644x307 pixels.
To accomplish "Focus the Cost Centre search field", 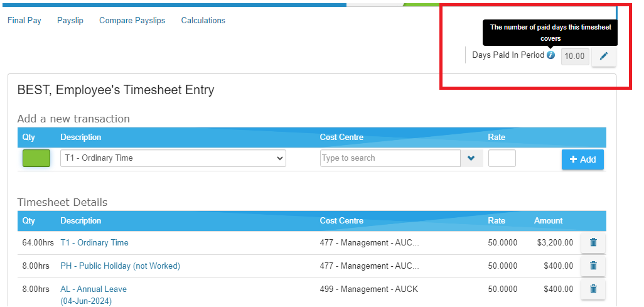I will (390, 158).
